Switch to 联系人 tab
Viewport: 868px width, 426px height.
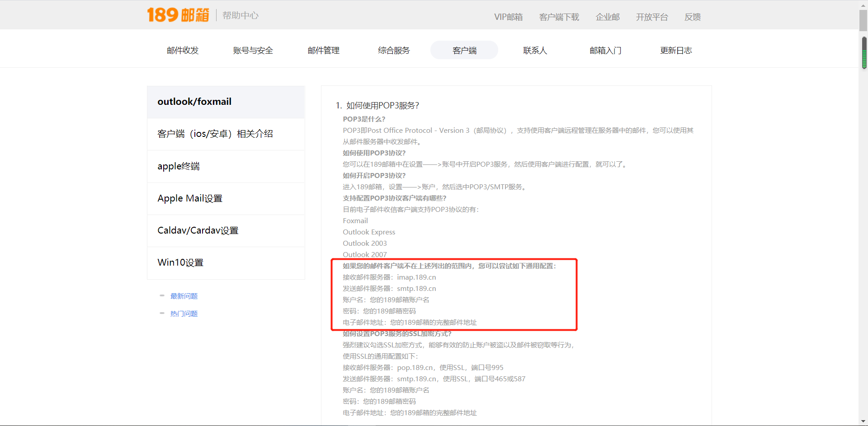click(535, 50)
